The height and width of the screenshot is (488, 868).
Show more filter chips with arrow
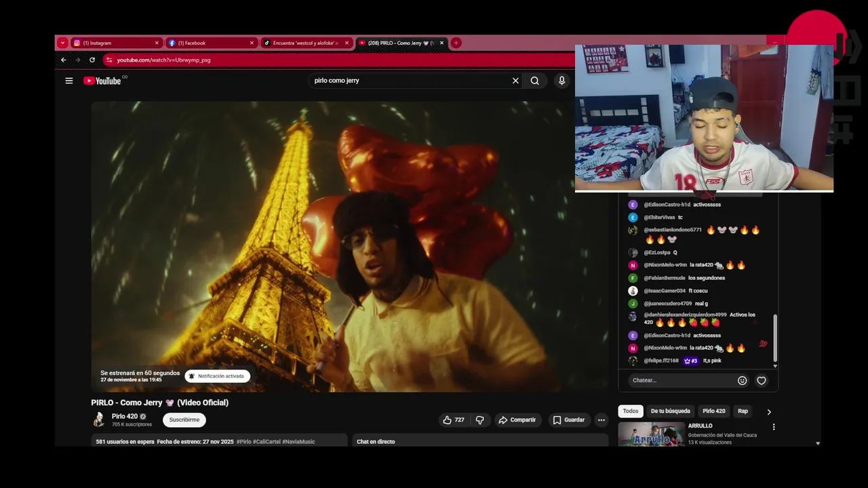[x=769, y=411]
